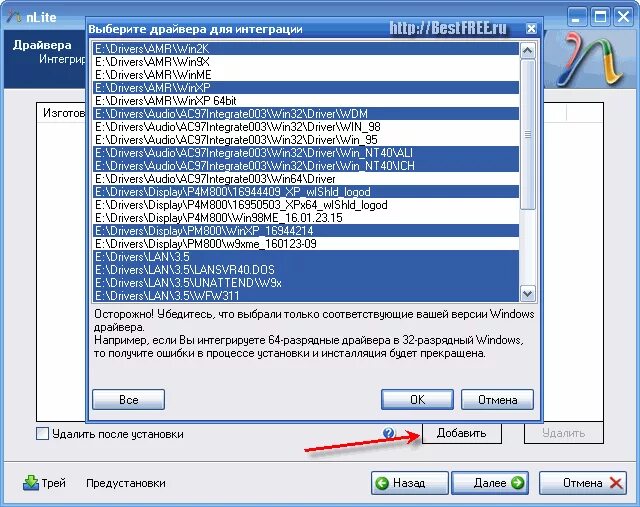The height and width of the screenshot is (507, 640).
Task: Go back with the Назад button
Action: [410, 483]
